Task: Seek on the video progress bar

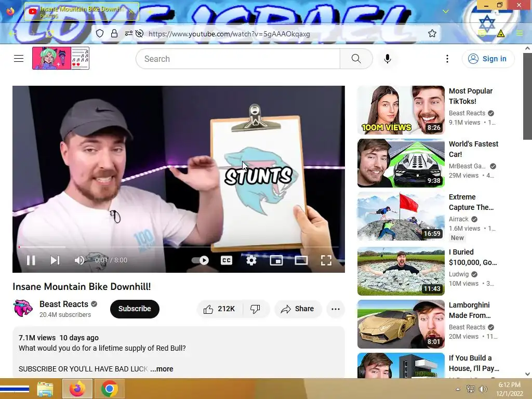Action: point(179,247)
